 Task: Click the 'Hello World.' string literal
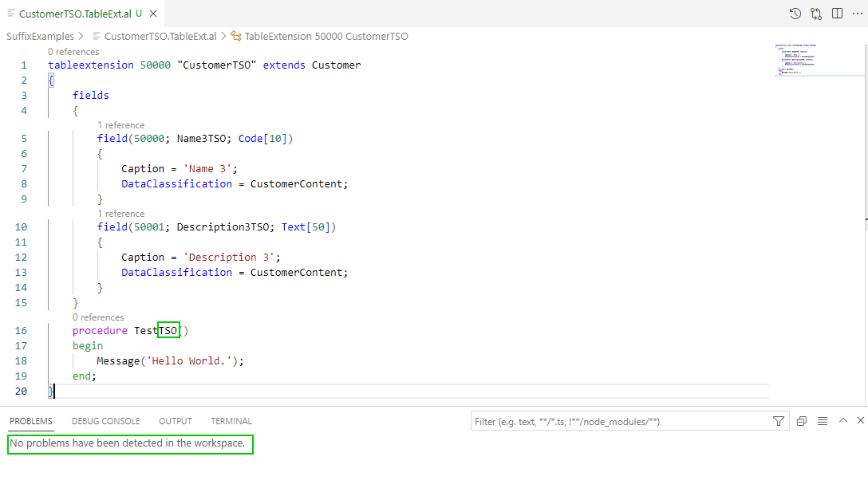click(189, 361)
